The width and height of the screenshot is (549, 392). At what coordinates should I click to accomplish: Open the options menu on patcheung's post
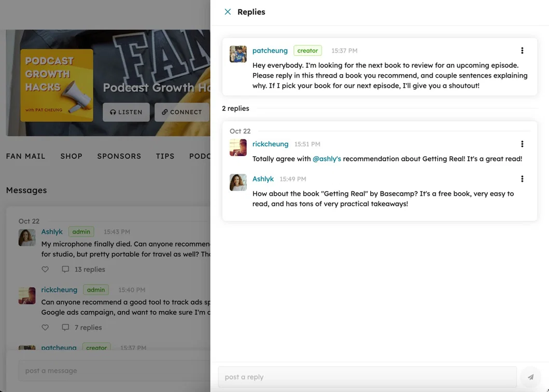point(522,50)
